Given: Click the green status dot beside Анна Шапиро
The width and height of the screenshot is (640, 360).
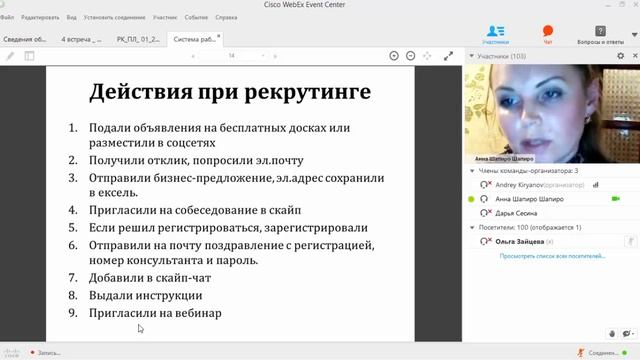Looking at the screenshot, I should coord(471,199).
